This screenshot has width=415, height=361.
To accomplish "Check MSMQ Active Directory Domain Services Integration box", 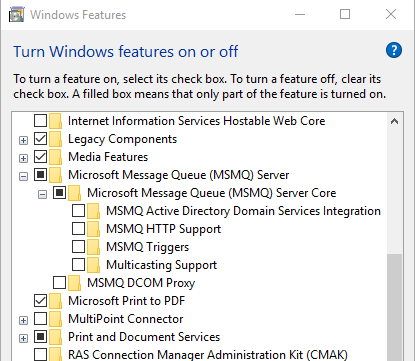I will (78, 211).
